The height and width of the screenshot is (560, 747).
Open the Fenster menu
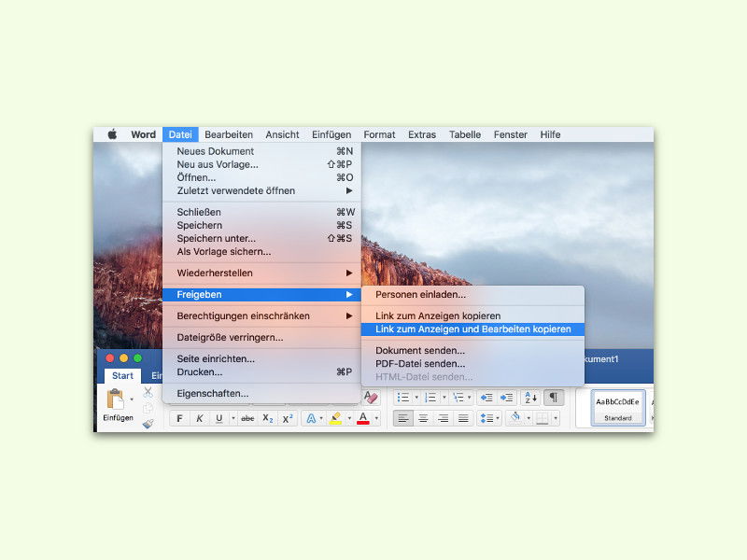point(511,134)
